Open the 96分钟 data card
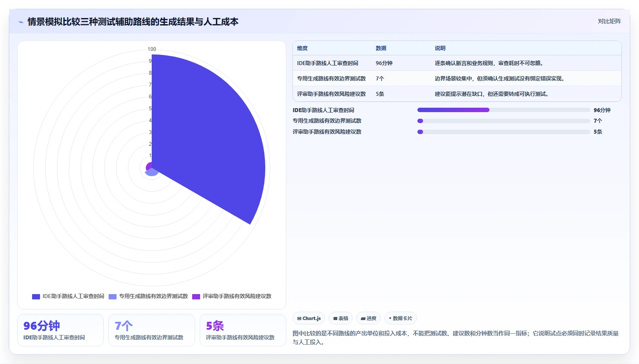 pyautogui.click(x=61, y=330)
